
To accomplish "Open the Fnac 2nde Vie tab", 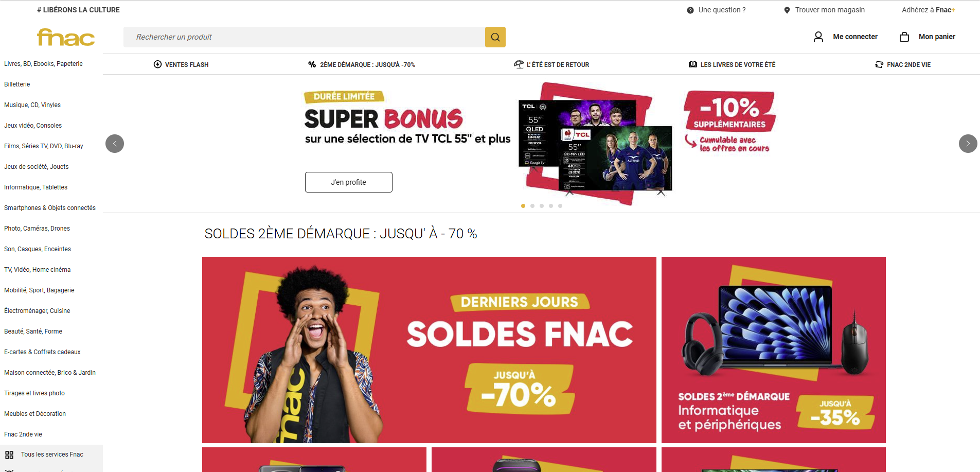I will click(x=903, y=64).
